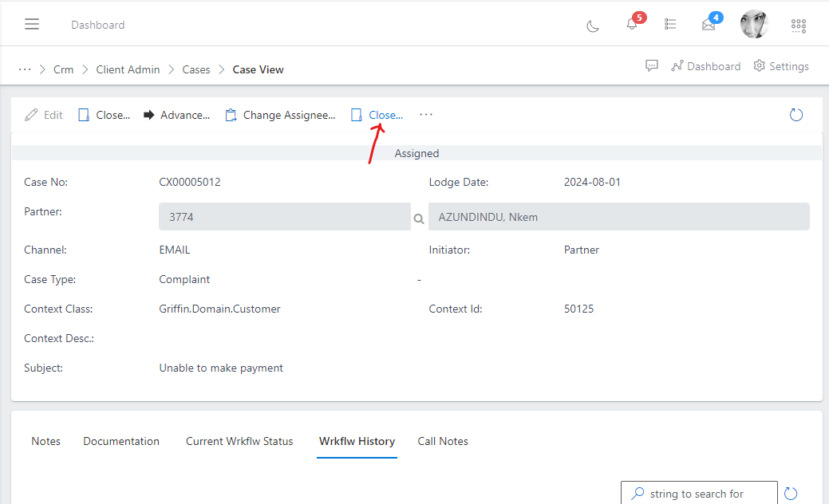Switch to the Call Notes tab
The image size is (829, 504).
click(443, 441)
